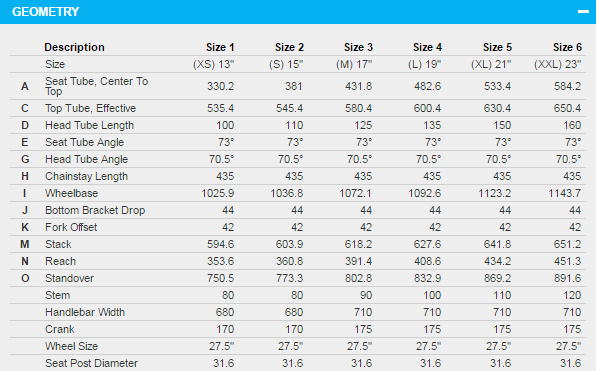
Task: Click the (XXL) 23" size cell
Action: (558, 64)
